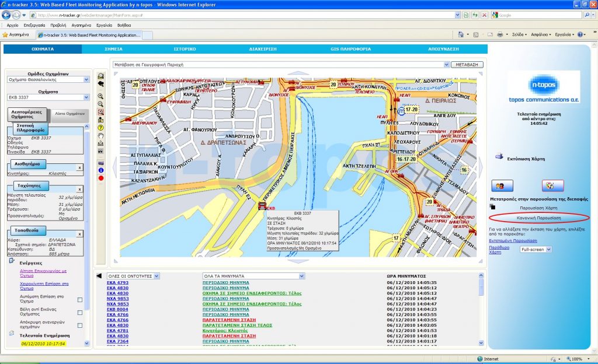The width and height of the screenshot is (598, 364).
Task: Click Χειροκίνητη Εστίαση στο Όχημα link
Action: pyautogui.click(x=44, y=286)
